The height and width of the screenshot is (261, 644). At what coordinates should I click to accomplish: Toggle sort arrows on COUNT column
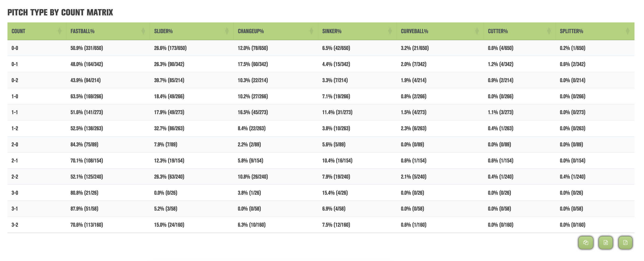point(59,31)
